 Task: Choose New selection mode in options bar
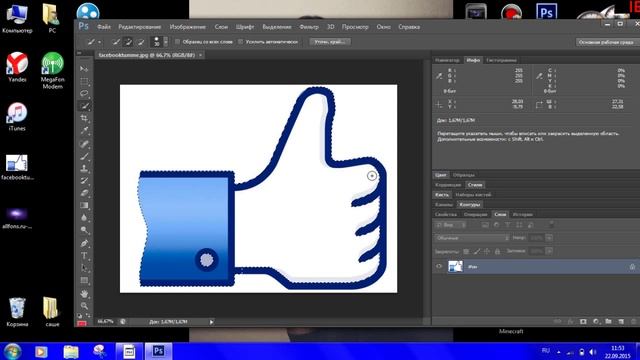click(x=116, y=42)
